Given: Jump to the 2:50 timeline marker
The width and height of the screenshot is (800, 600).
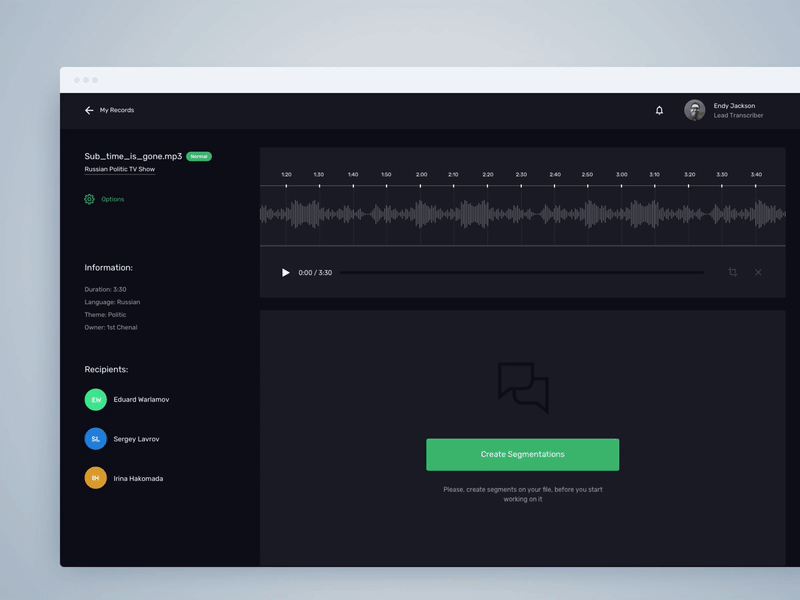Looking at the screenshot, I should 587,174.
